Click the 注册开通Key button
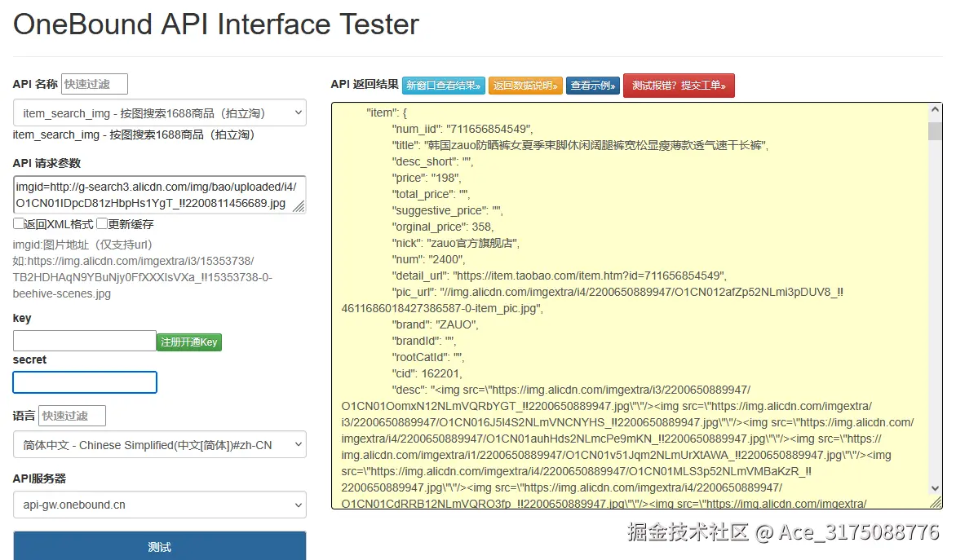Viewport: 956px width, 560px height. (x=189, y=342)
